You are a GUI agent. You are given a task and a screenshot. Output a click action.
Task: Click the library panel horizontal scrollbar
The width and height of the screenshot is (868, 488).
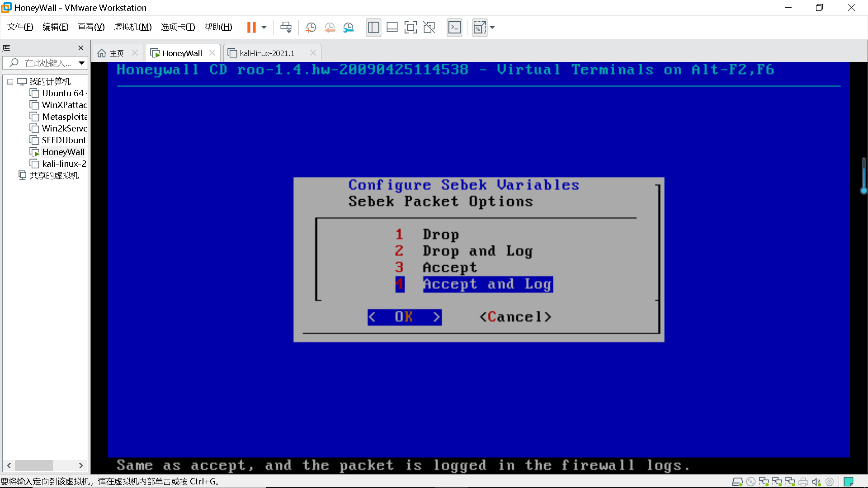tap(34, 465)
